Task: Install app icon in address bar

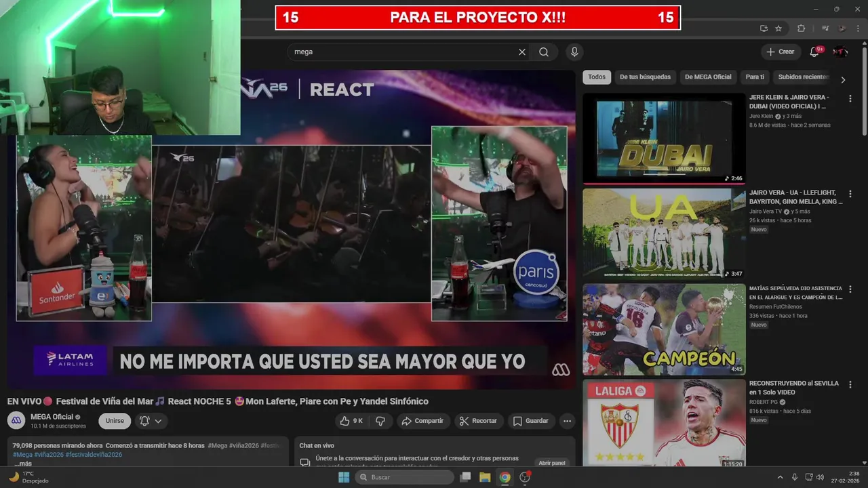Action: (x=764, y=28)
